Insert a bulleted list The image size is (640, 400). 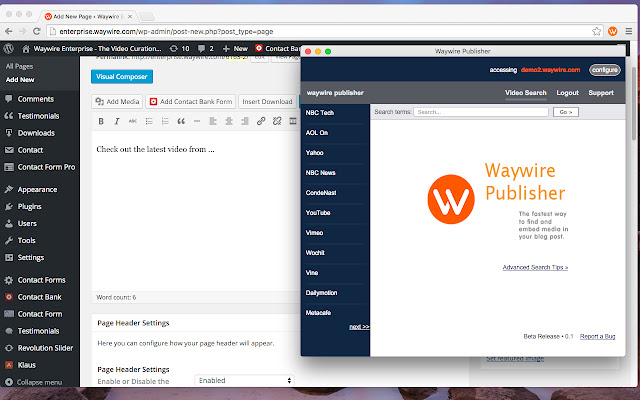tap(149, 121)
